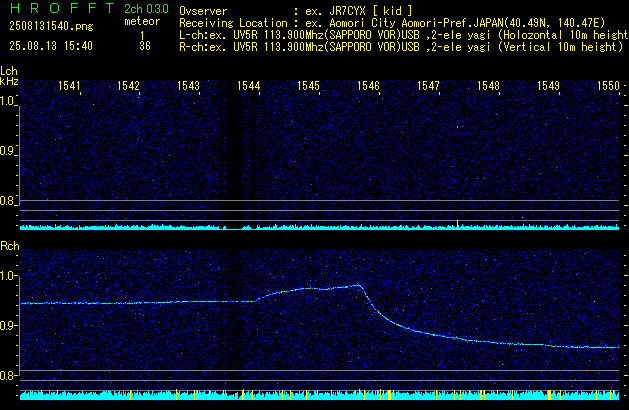This screenshot has width=629, height=410.
Task: Click the 1543 time marker
Action: [188, 86]
